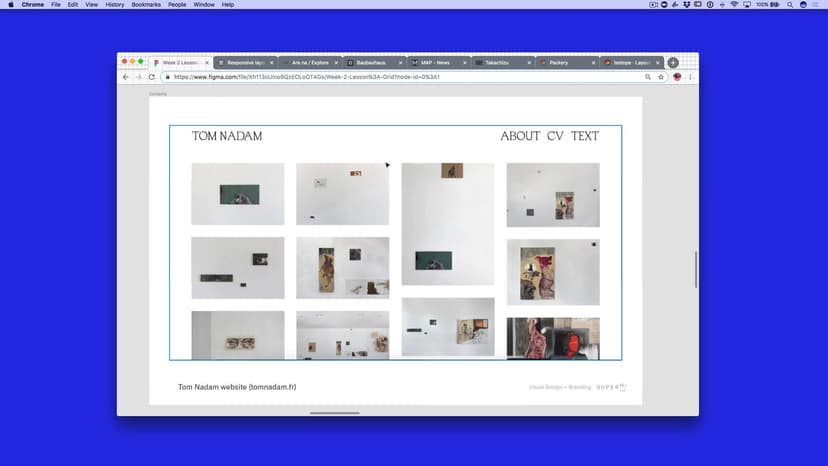This screenshot has width=828, height=466.
Task: Open the Bookmarks menu
Action: click(x=145, y=5)
